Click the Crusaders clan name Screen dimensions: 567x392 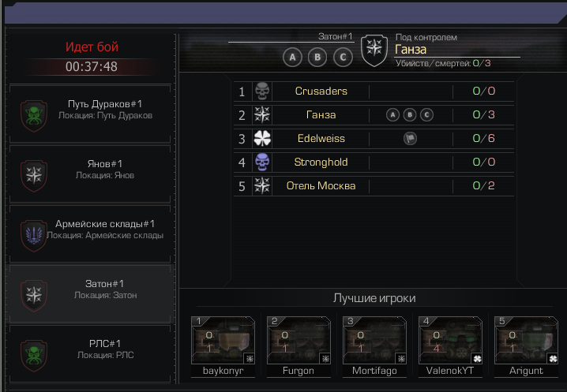click(x=321, y=91)
